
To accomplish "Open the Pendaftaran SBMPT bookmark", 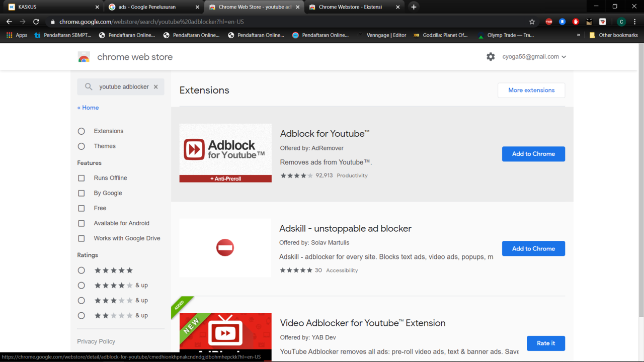I will pos(63,35).
